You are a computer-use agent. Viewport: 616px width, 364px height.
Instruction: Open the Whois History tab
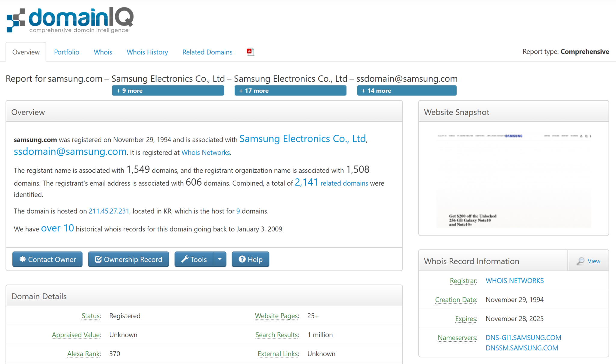coord(147,52)
